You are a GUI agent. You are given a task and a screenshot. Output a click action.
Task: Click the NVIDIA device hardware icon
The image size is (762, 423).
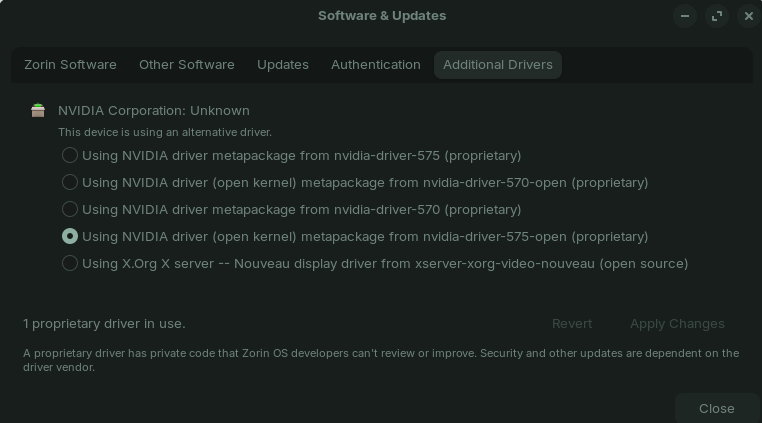point(38,110)
